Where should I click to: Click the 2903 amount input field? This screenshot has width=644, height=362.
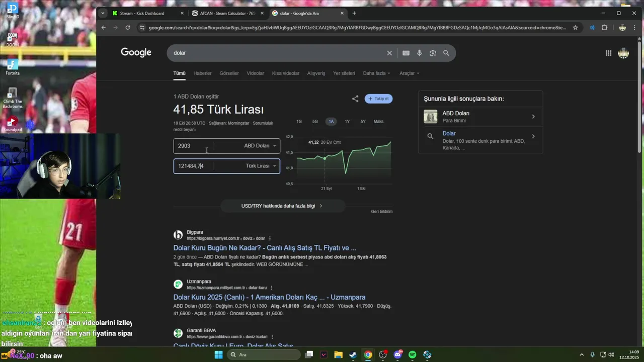(194, 146)
